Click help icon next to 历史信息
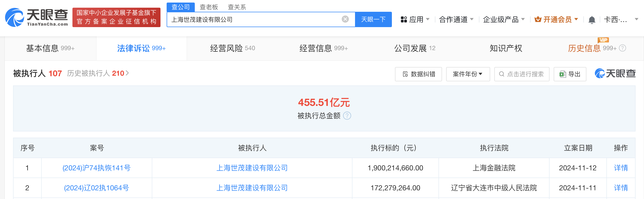The width and height of the screenshot is (644, 199). [622, 48]
